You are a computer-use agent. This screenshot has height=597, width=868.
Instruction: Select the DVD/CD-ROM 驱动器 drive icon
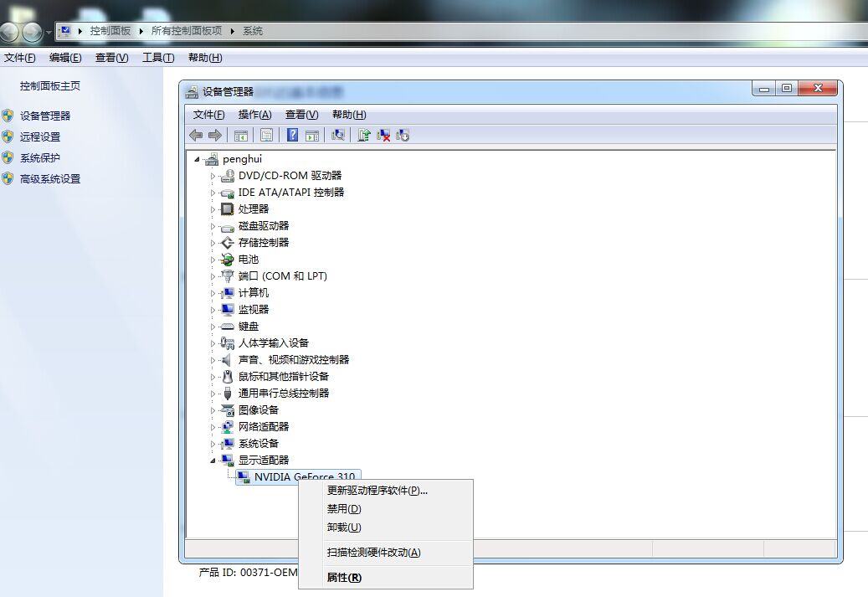[x=228, y=176]
